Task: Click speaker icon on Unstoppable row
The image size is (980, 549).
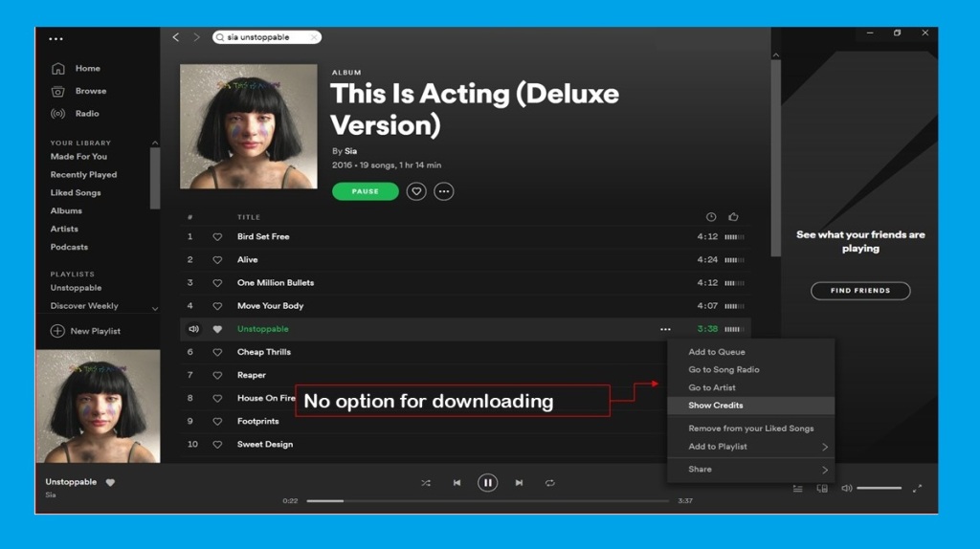Action: (193, 329)
